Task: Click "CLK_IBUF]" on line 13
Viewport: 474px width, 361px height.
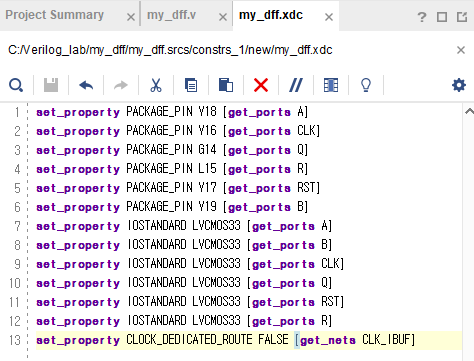Action: pyautogui.click(x=389, y=340)
